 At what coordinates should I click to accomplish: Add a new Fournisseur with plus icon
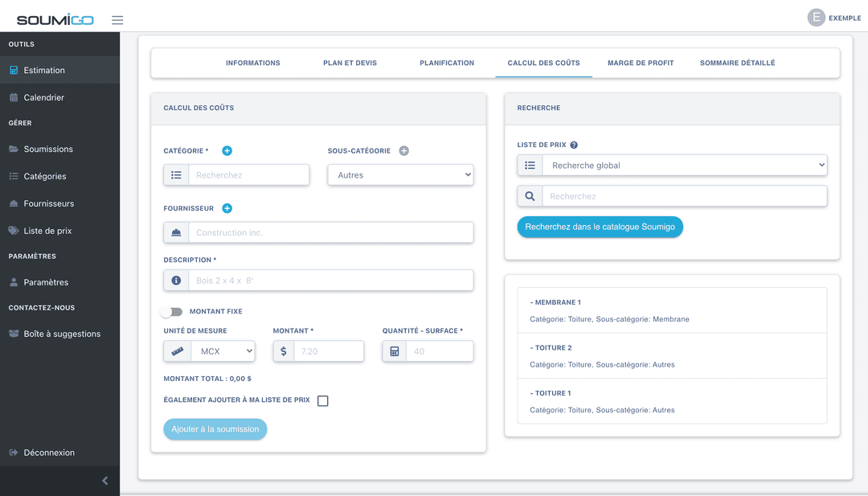(x=227, y=208)
